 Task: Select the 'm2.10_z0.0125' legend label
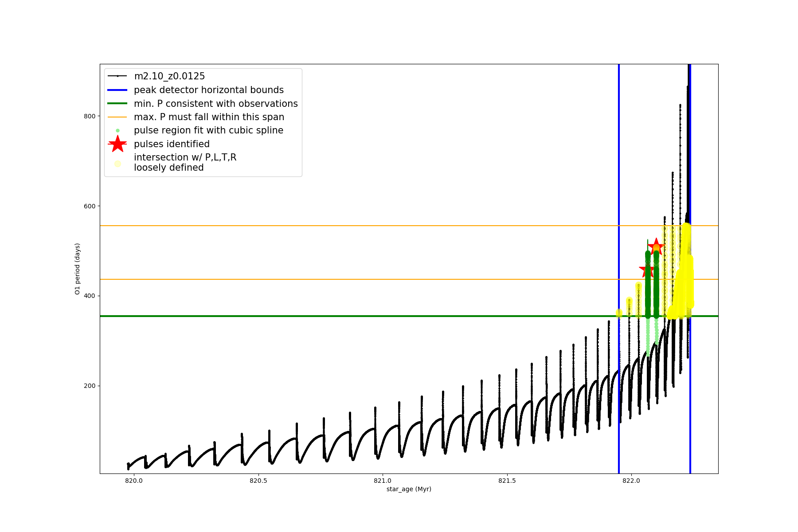coord(169,76)
